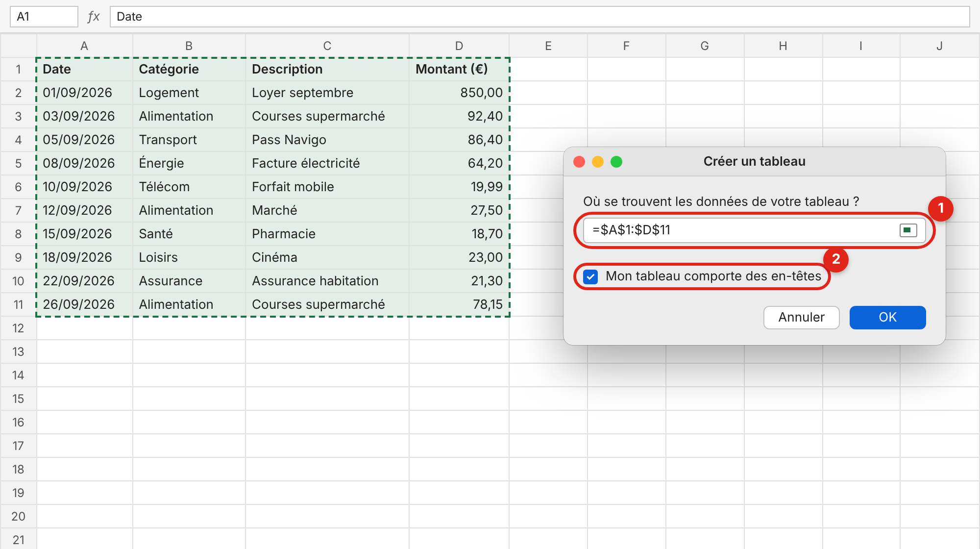Image resolution: width=980 pixels, height=549 pixels.
Task: Close the Créer un tableau dialog with red button
Action: click(579, 162)
